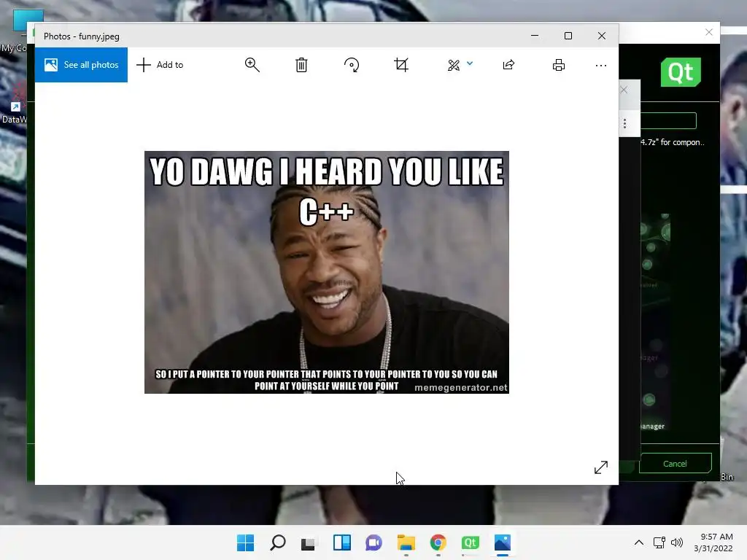Viewport: 747px width, 560px height.
Task: Click See all photos button
Action: (81, 65)
